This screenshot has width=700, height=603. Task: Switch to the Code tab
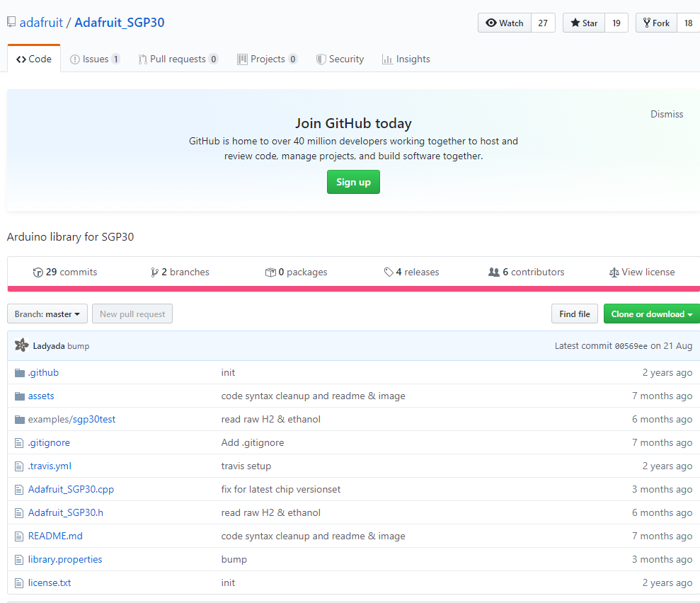[x=34, y=59]
